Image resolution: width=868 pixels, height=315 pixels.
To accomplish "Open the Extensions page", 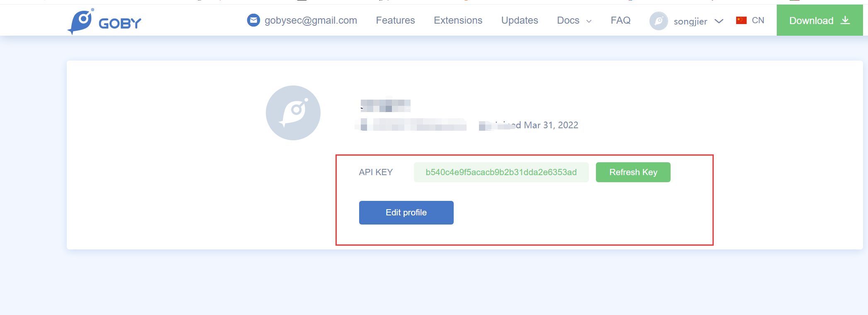I will point(458,20).
